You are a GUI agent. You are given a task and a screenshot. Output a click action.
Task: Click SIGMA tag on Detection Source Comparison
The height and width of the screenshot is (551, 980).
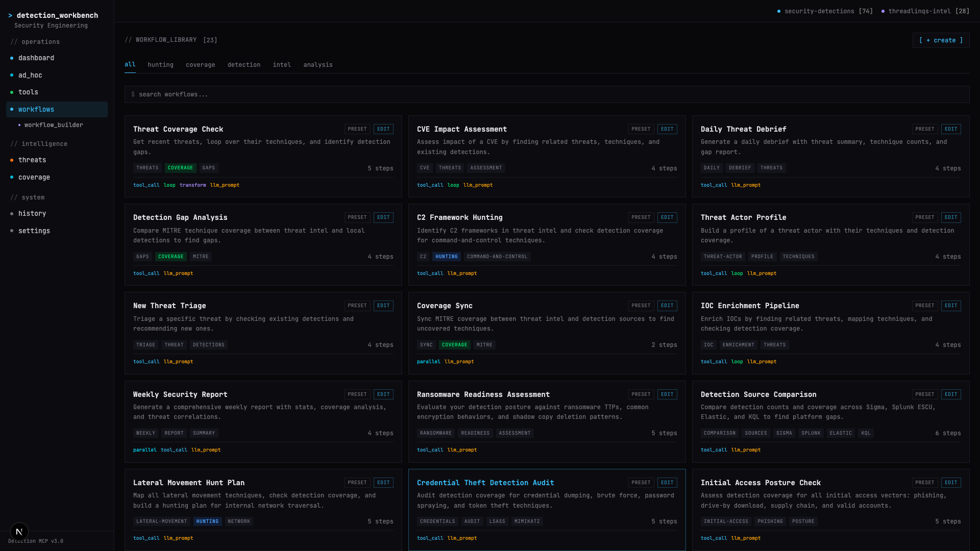pos(785,433)
